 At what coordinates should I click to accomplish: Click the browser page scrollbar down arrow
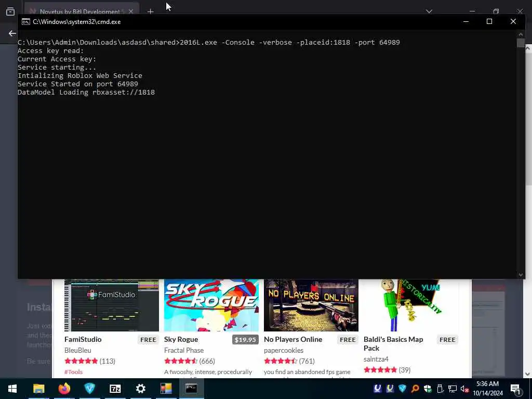point(528,374)
